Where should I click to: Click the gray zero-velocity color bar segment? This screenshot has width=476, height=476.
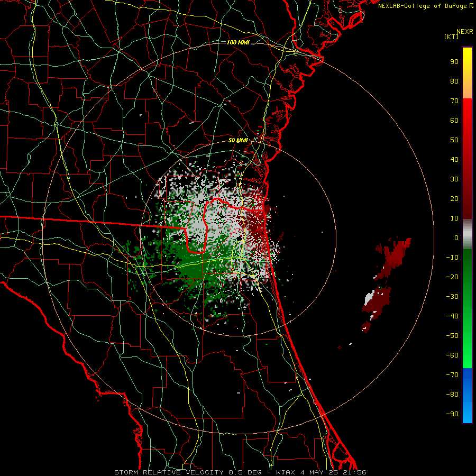(x=467, y=234)
